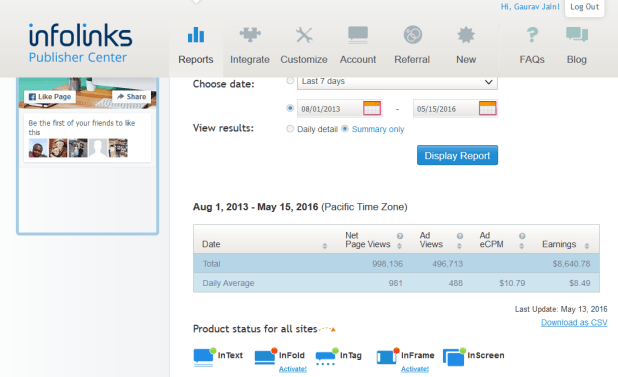618x377 pixels.
Task: Click the 05/15/2016 end date field
Action: point(445,109)
